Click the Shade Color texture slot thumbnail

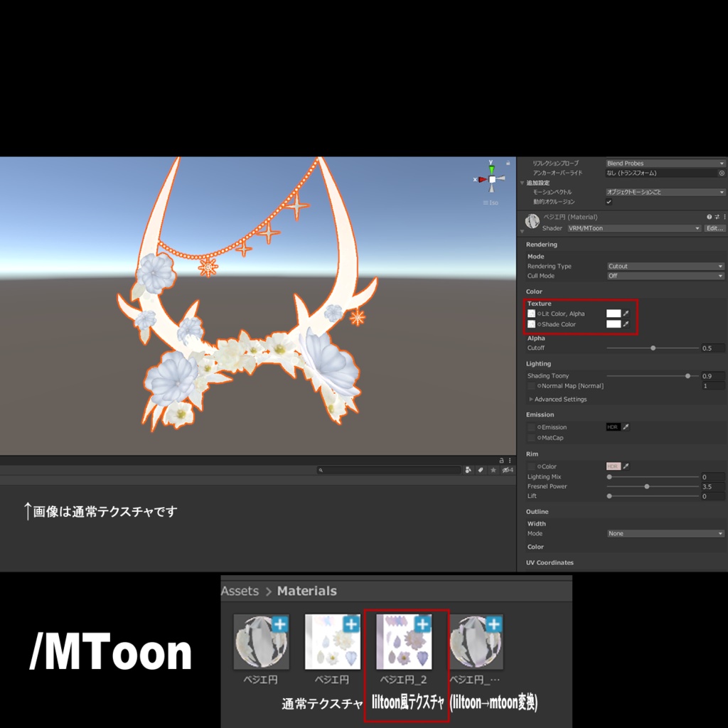click(531, 324)
